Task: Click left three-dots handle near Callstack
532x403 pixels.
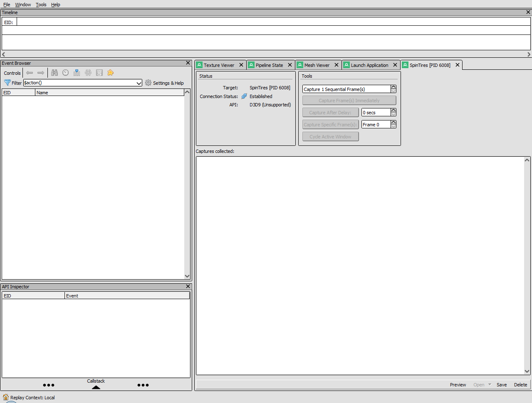Action: (x=49, y=385)
